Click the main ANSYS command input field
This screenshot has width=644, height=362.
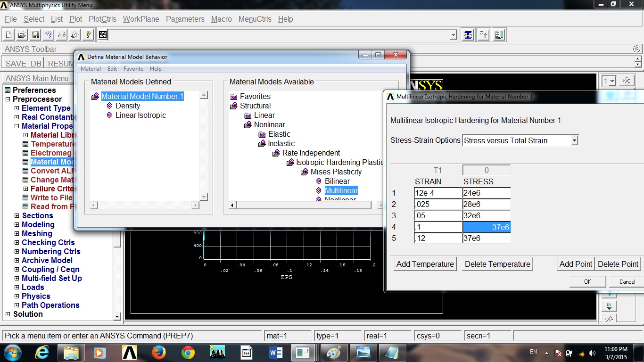pyautogui.click(x=279, y=35)
